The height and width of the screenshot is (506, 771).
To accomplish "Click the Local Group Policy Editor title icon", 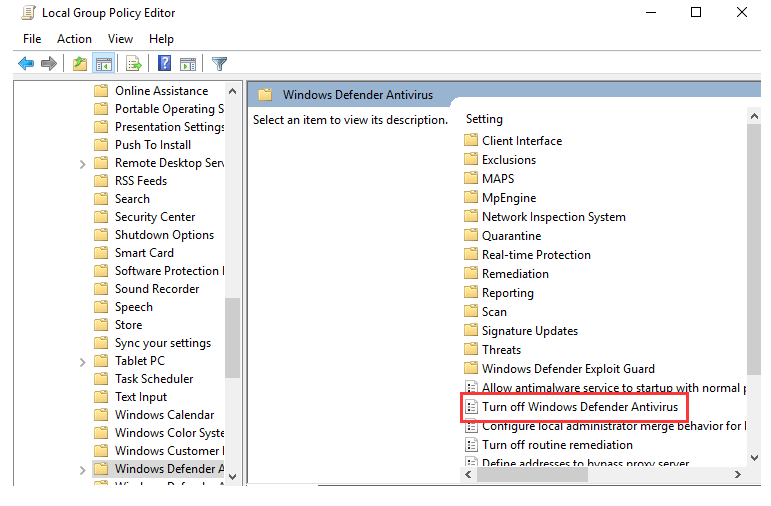I will [x=29, y=13].
